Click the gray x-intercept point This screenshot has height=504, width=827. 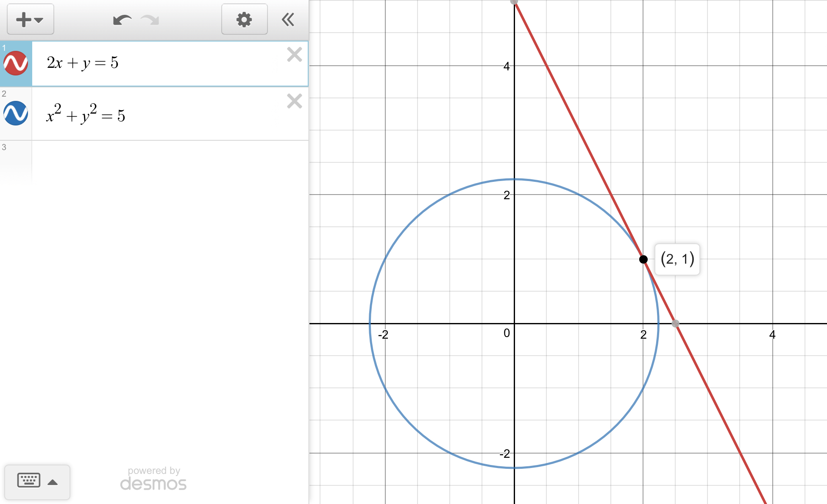click(676, 323)
